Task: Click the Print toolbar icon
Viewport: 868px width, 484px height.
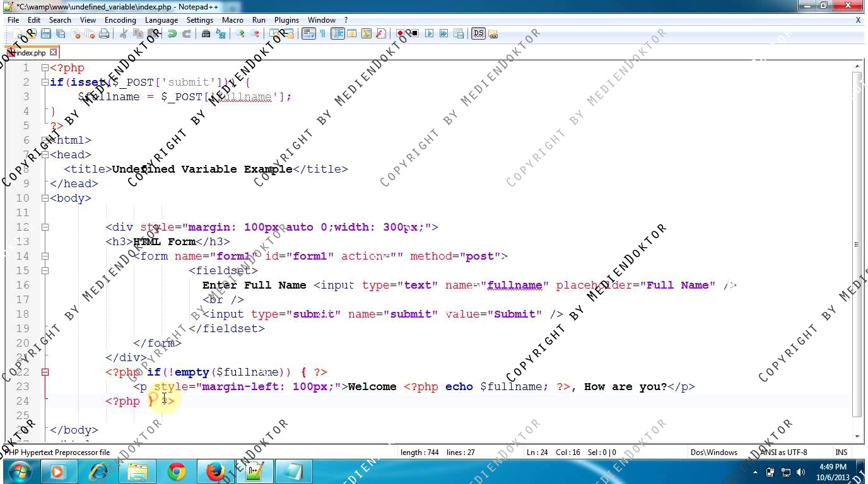Action: click(105, 33)
